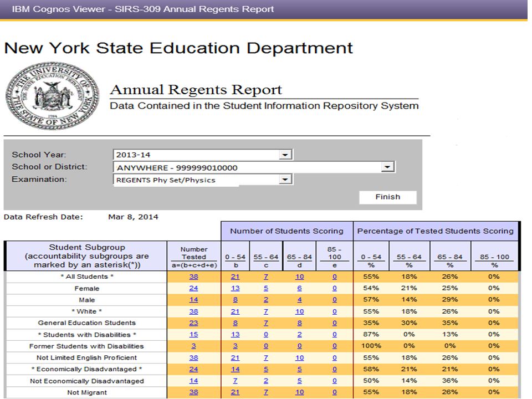Screen dimensions: 532x399
Task: Select the ANYWHERE - 999999010000 district field
Action: 254,167
